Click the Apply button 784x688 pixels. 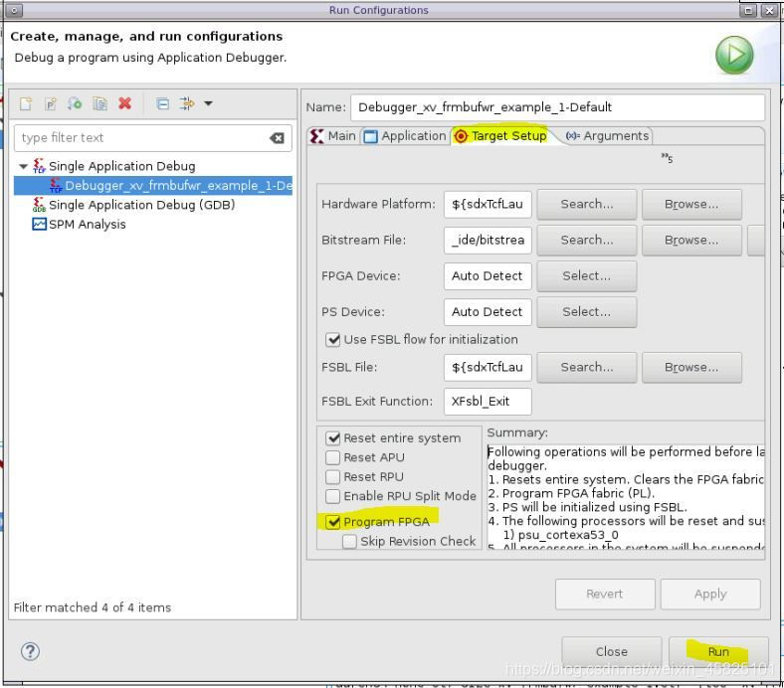tap(710, 595)
